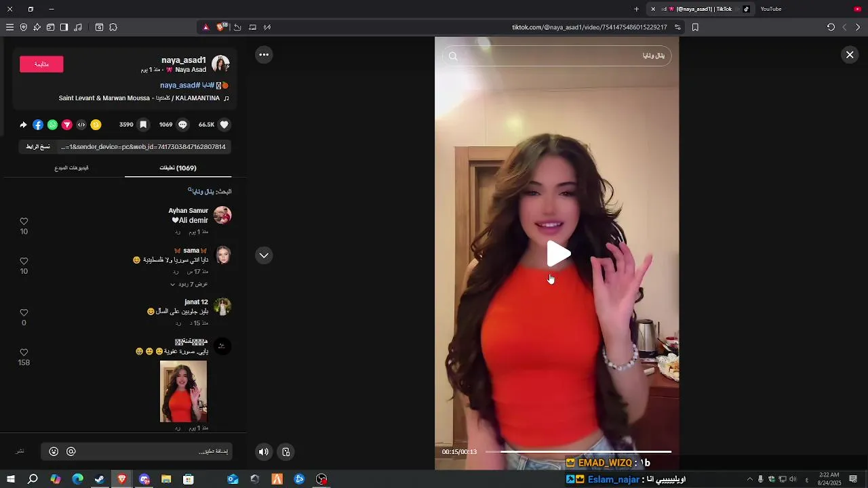Open site settings icon in address bar
Screen dimensions: 868x488
(677, 27)
